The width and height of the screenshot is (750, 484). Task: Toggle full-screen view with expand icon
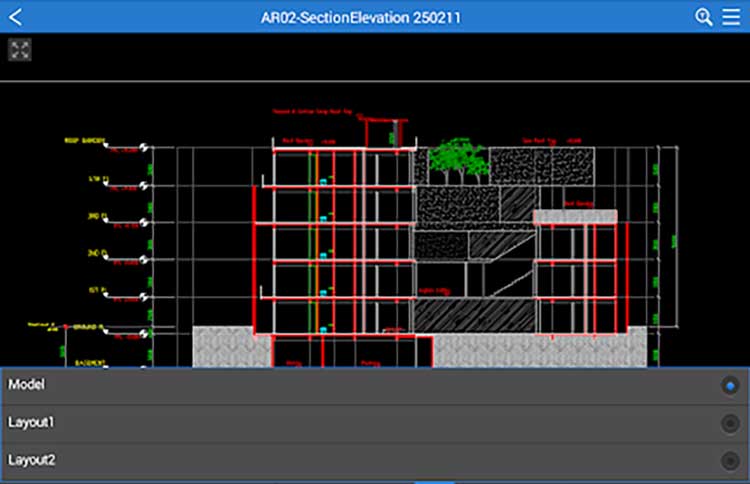click(x=20, y=50)
